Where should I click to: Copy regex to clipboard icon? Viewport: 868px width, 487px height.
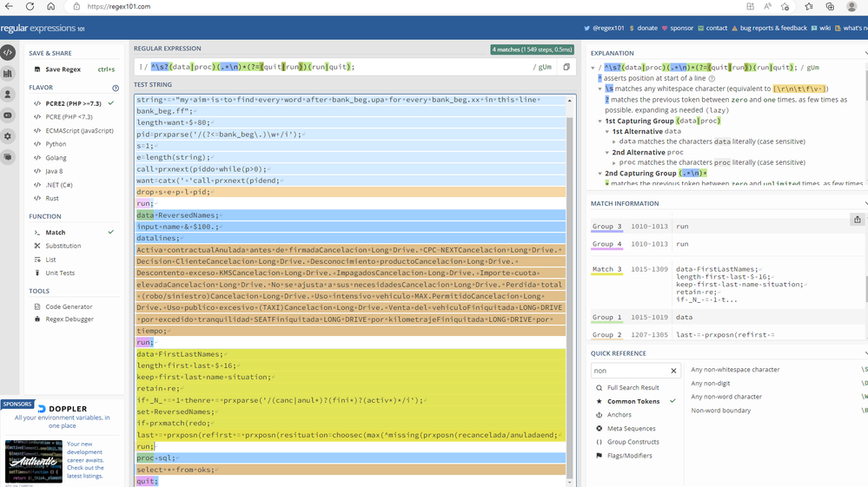click(x=567, y=67)
